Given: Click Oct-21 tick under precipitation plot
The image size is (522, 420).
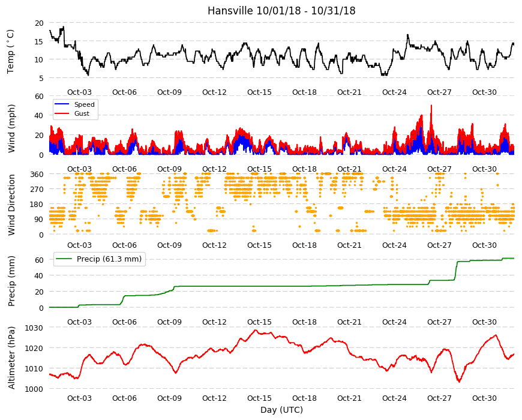Looking at the screenshot, I should coord(349,322).
